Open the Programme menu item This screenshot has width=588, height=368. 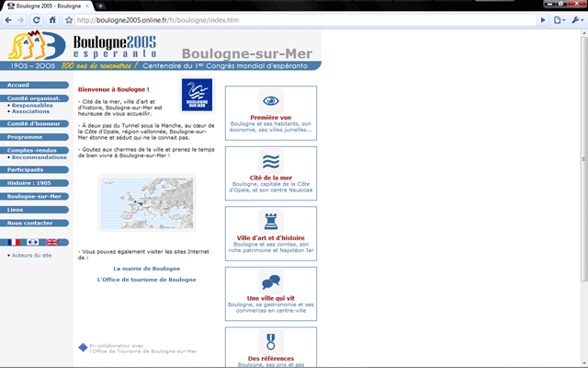tap(34, 137)
